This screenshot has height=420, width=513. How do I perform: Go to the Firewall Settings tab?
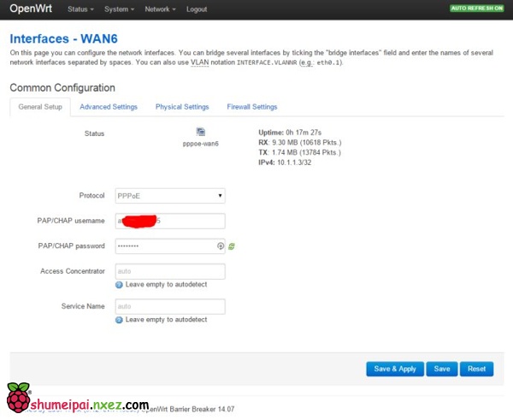click(x=252, y=107)
